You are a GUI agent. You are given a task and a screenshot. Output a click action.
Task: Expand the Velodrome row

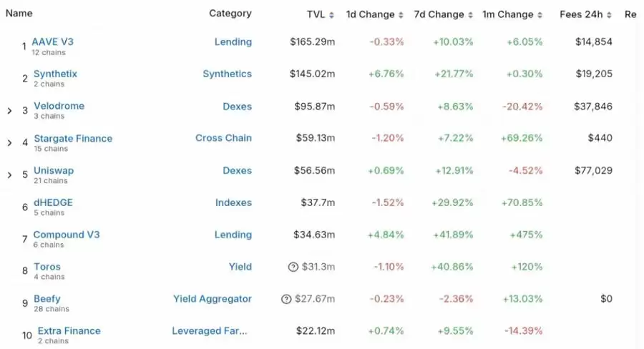point(9,111)
